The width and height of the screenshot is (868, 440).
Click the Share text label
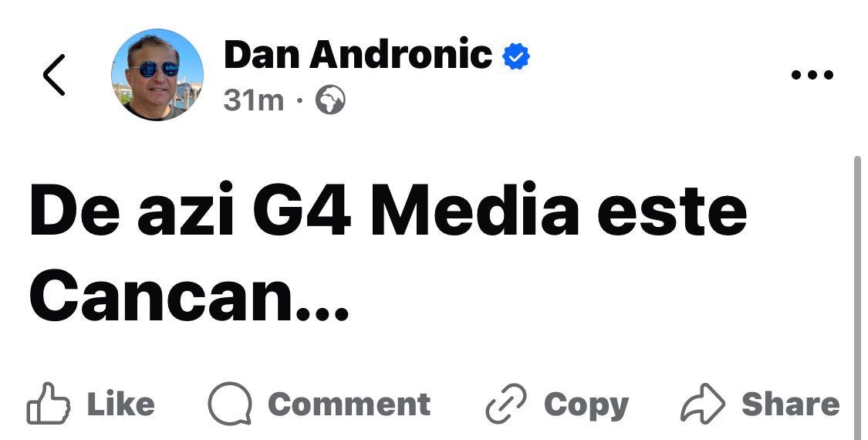click(x=791, y=404)
